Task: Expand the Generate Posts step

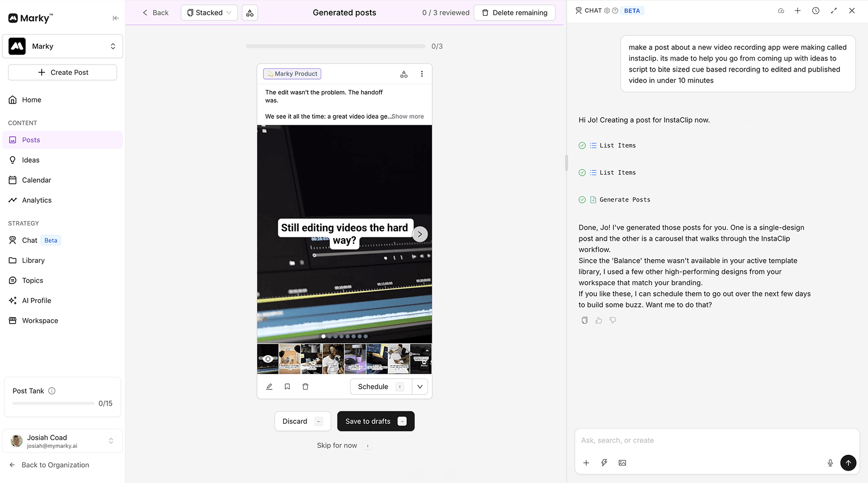Action: 614,199
